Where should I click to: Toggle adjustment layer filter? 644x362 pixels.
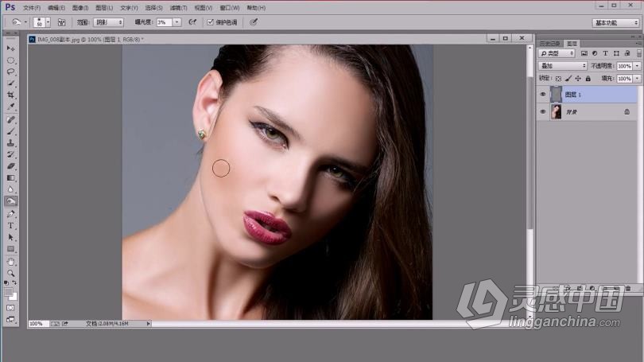click(595, 53)
